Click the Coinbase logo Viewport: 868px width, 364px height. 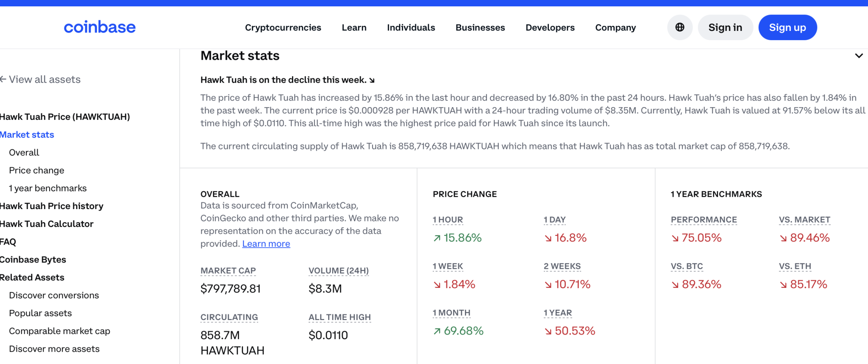100,27
